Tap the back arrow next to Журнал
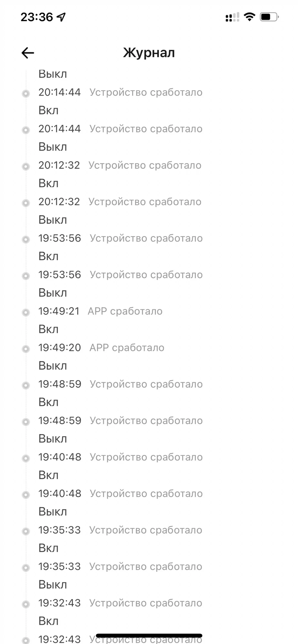The height and width of the screenshot is (644, 298). pyautogui.click(x=28, y=53)
